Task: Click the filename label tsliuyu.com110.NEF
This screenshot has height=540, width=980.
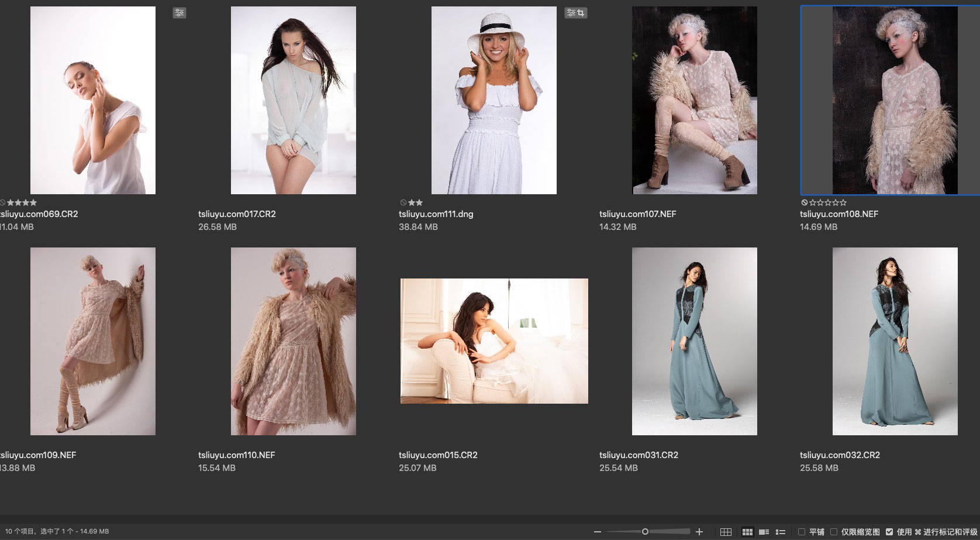Action: pos(236,455)
